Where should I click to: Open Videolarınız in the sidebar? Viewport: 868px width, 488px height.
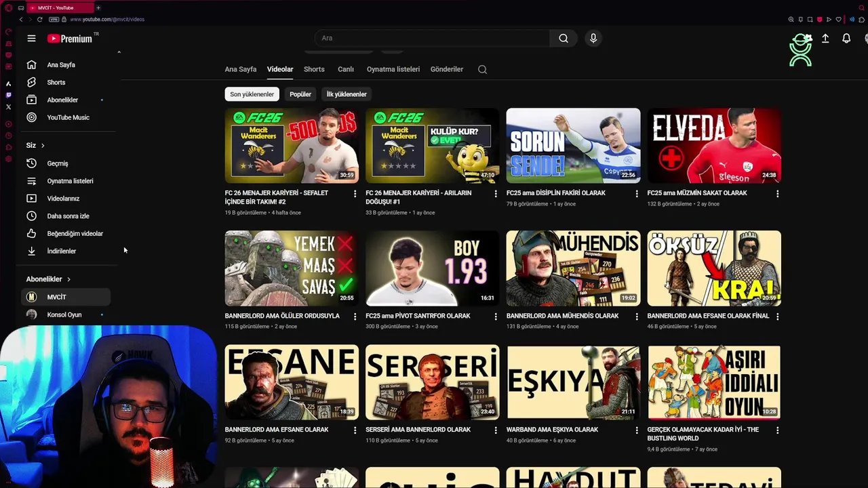[65, 199]
